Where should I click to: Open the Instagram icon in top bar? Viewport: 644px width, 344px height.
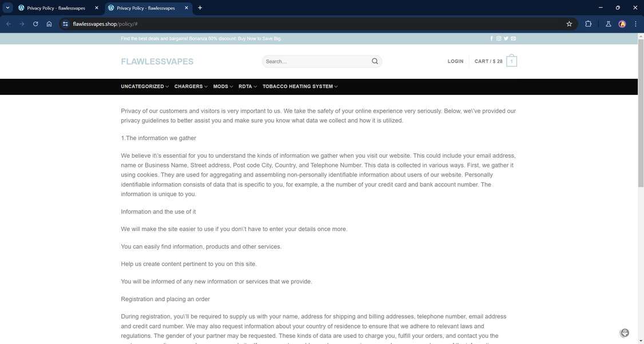[x=499, y=39]
